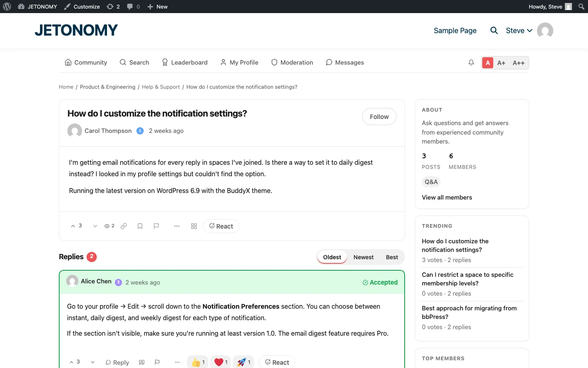Open the quote icon on Alice's reply
588x368 pixels.
142,362
